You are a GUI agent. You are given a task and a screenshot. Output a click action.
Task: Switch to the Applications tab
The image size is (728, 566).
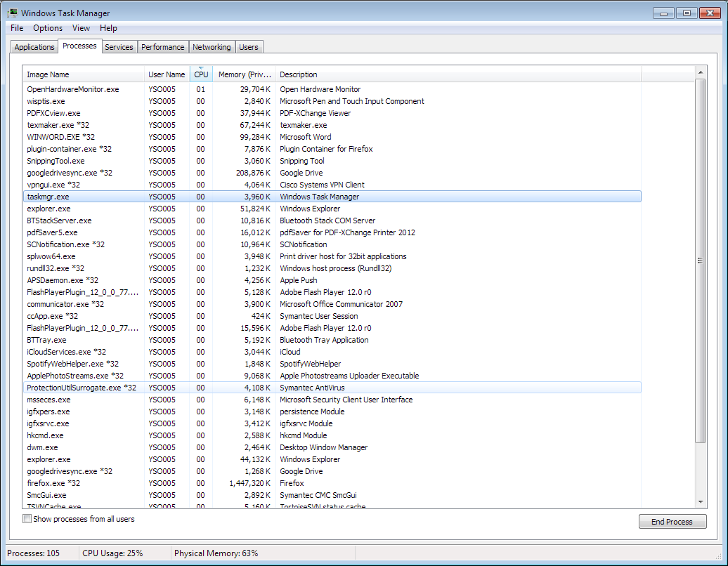pos(34,47)
